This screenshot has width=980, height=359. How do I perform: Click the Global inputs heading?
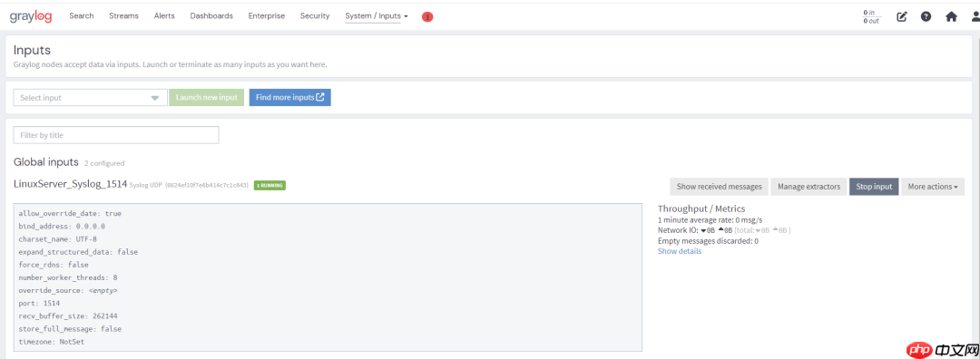pyautogui.click(x=46, y=162)
